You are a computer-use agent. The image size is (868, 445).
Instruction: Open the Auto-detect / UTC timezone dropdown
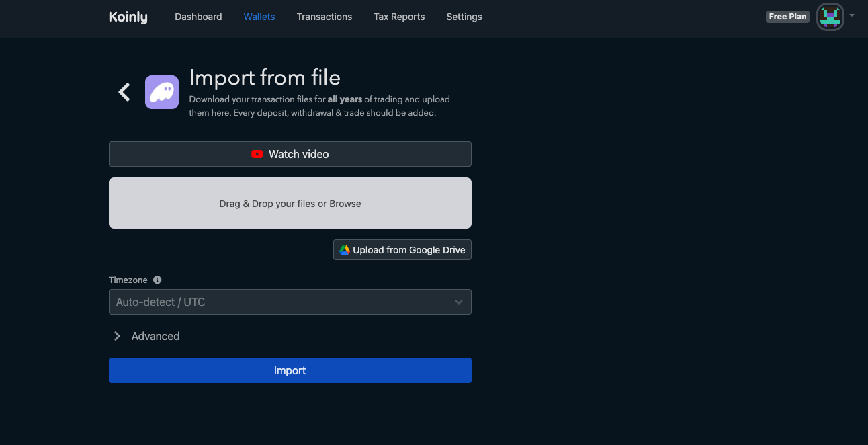[290, 302]
